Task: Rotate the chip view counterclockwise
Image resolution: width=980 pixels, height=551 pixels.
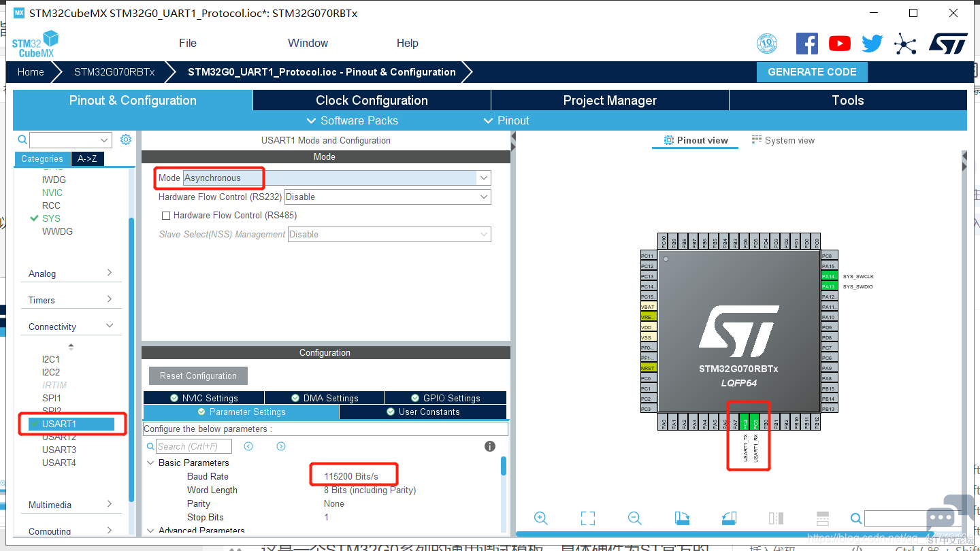Action: click(729, 518)
